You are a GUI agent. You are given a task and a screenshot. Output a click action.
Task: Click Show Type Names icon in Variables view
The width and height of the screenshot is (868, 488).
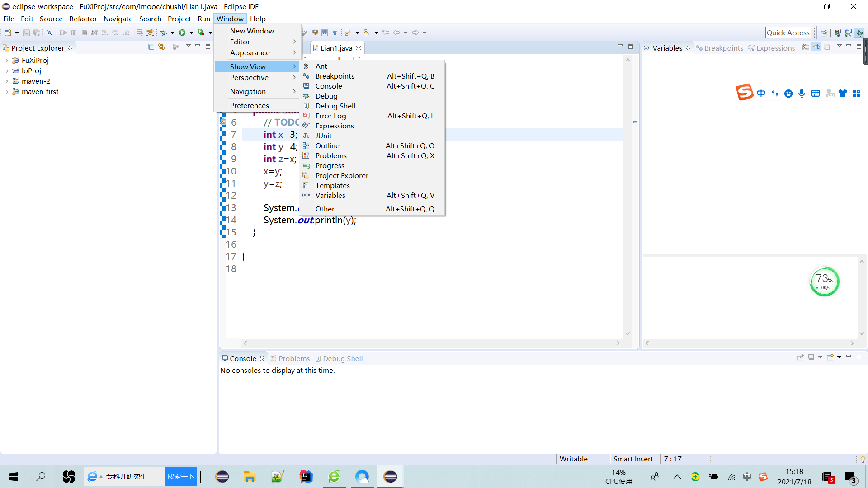pos(806,47)
